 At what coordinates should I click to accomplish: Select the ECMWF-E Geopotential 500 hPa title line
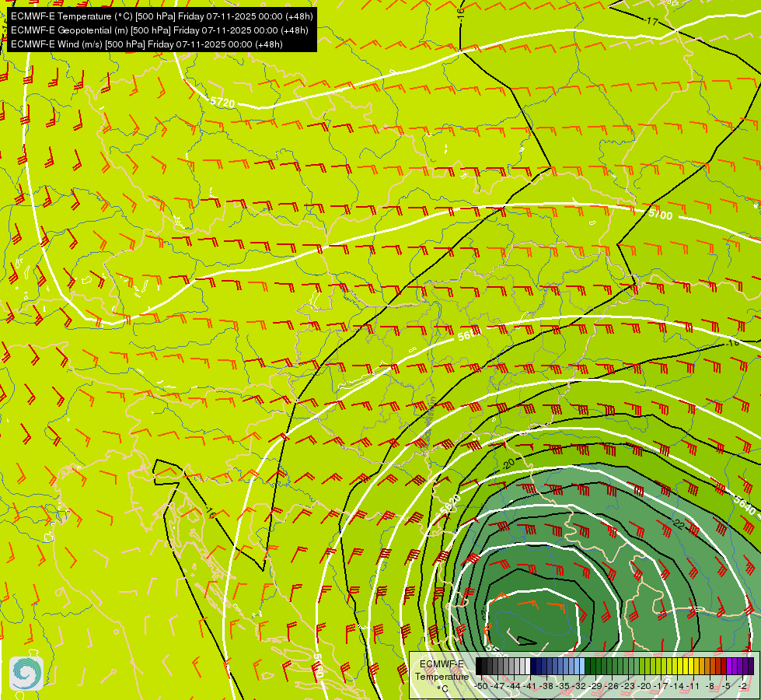pos(159,30)
